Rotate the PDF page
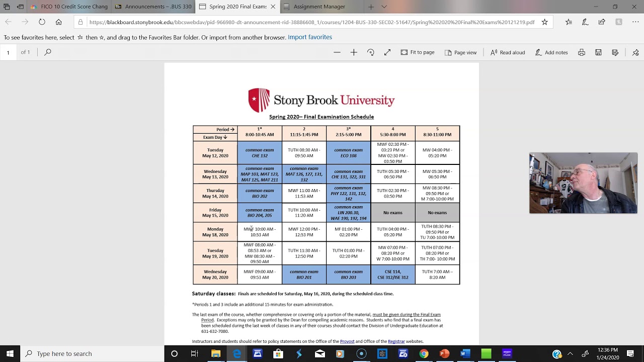The width and height of the screenshot is (644, 362). [371, 52]
